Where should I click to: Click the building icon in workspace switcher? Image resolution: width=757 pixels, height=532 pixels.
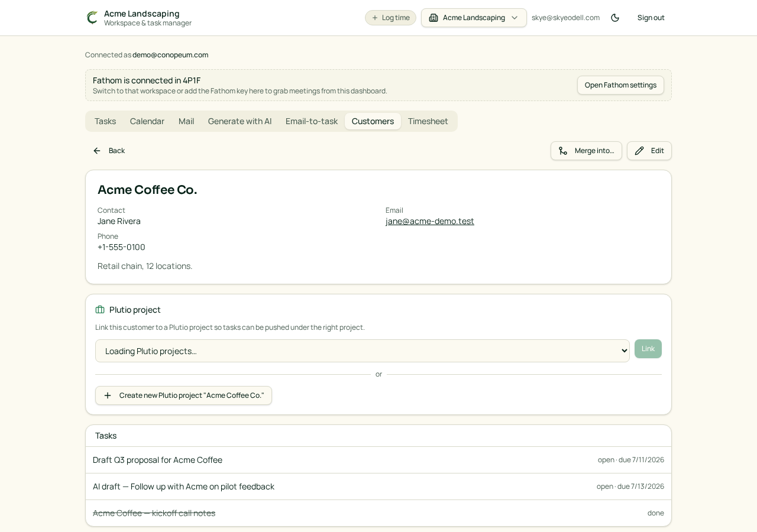pyautogui.click(x=434, y=18)
